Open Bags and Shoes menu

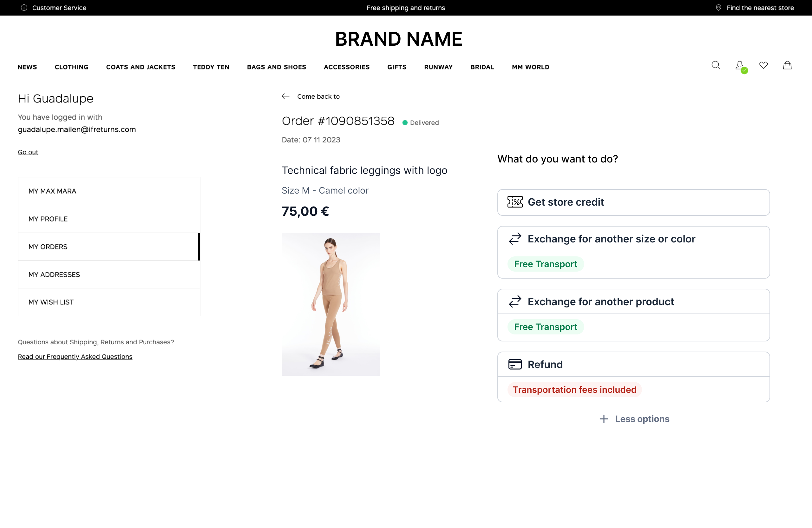point(276,67)
